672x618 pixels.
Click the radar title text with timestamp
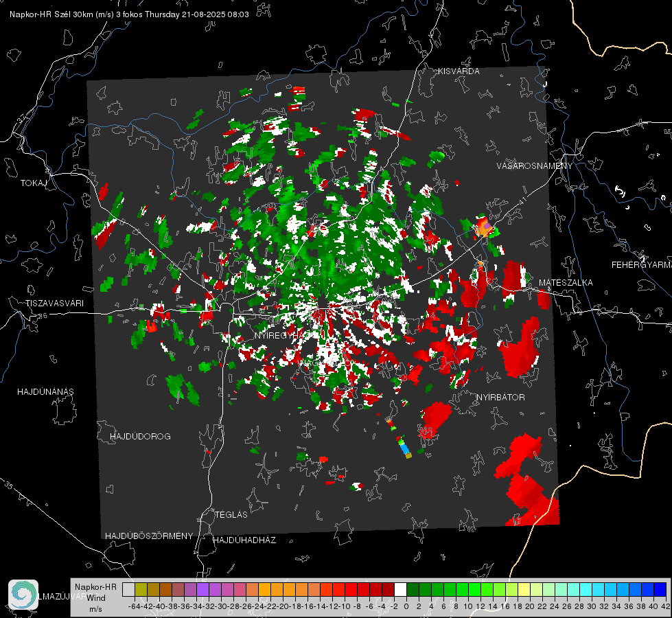coord(129,14)
